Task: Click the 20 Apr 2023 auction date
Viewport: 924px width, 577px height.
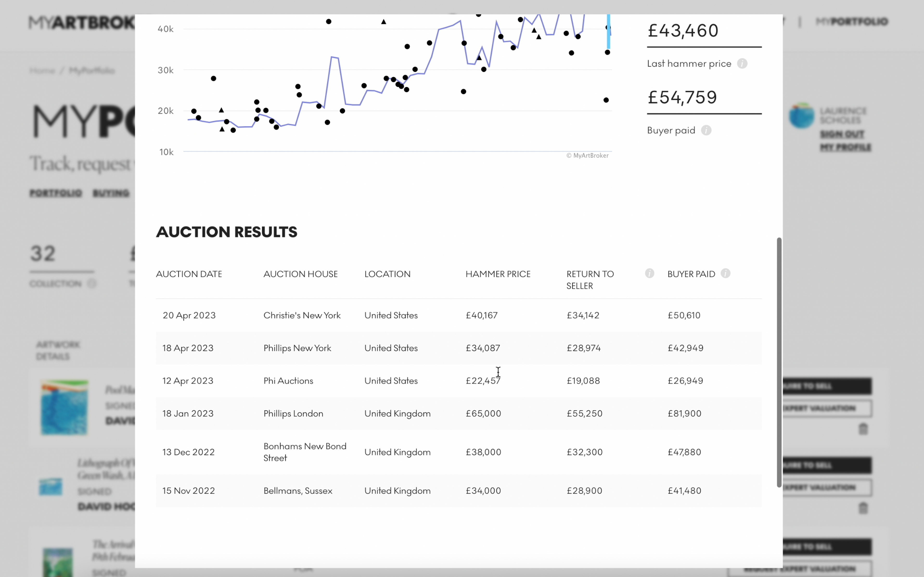Action: pyautogui.click(x=189, y=315)
